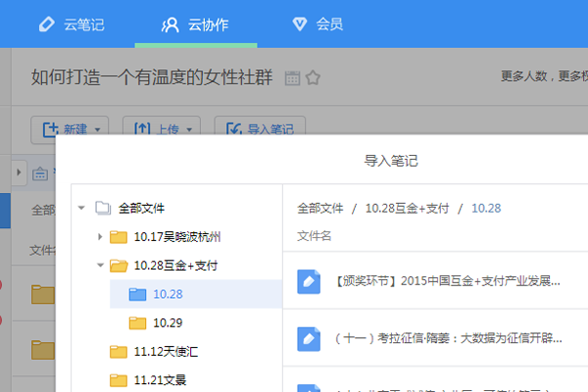Click the 文件名 column header in dialog
The width and height of the screenshot is (588, 392).
[x=315, y=236]
